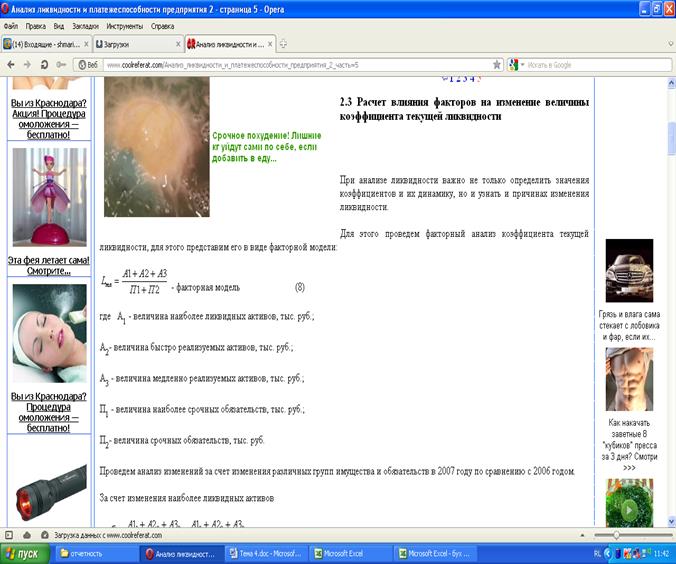
Task: Click the address bar with the coolreferat.com URL
Action: pyautogui.click(x=297, y=65)
